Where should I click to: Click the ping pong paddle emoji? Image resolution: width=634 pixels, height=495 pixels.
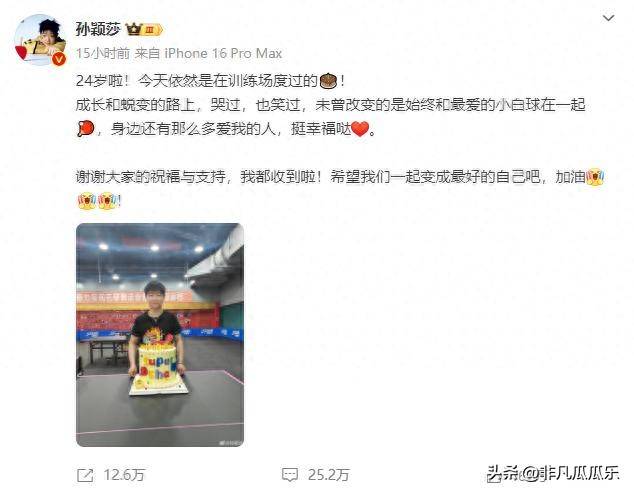tap(85, 129)
